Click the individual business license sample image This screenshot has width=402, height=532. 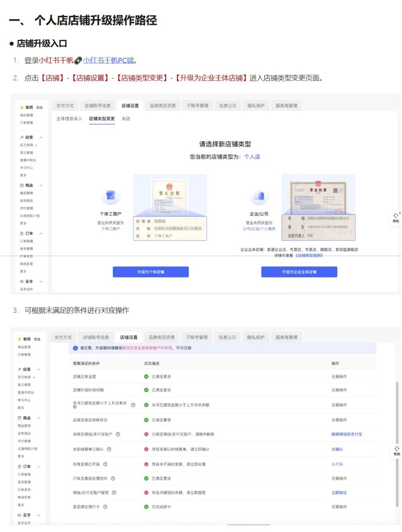pyautogui.click(x=170, y=207)
